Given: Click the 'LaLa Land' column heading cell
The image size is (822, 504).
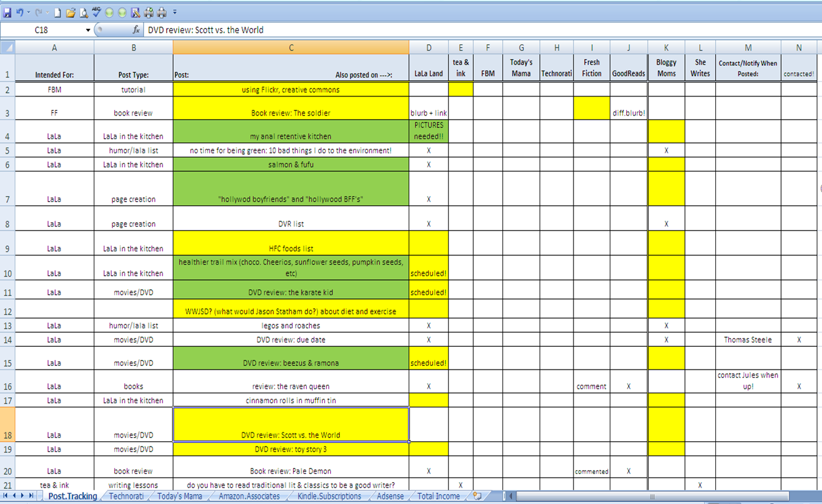Looking at the screenshot, I should (x=428, y=68).
